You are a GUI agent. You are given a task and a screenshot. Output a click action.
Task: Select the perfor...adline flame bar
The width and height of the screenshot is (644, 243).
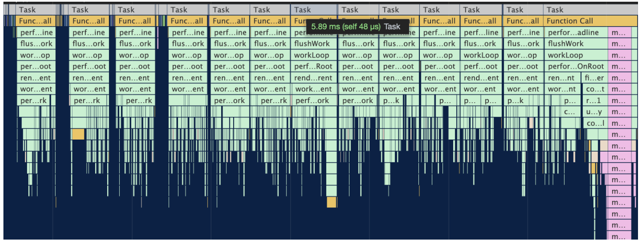(575, 32)
